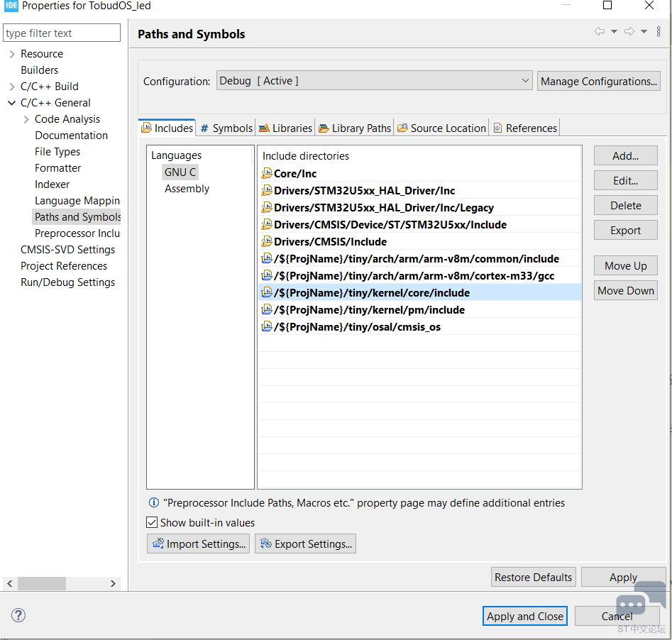Toggle Show built-in values checkbox
The image size is (672, 640).
tap(152, 522)
